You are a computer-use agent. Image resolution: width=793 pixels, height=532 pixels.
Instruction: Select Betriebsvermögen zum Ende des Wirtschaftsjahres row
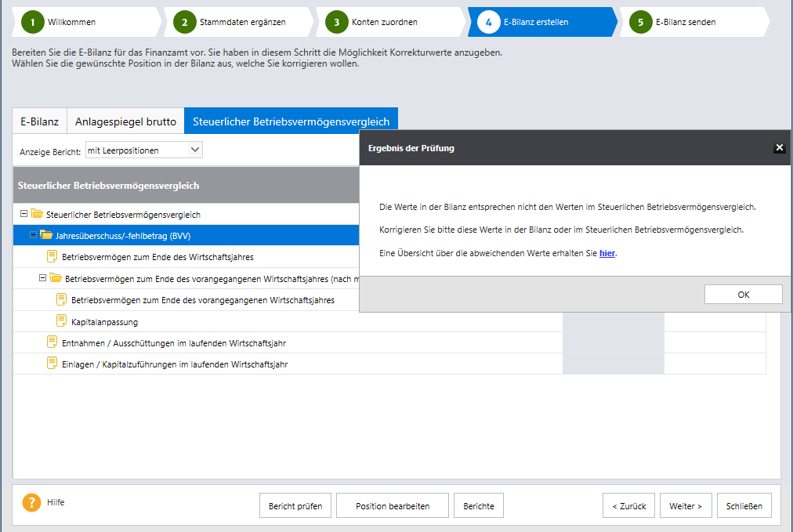158,257
